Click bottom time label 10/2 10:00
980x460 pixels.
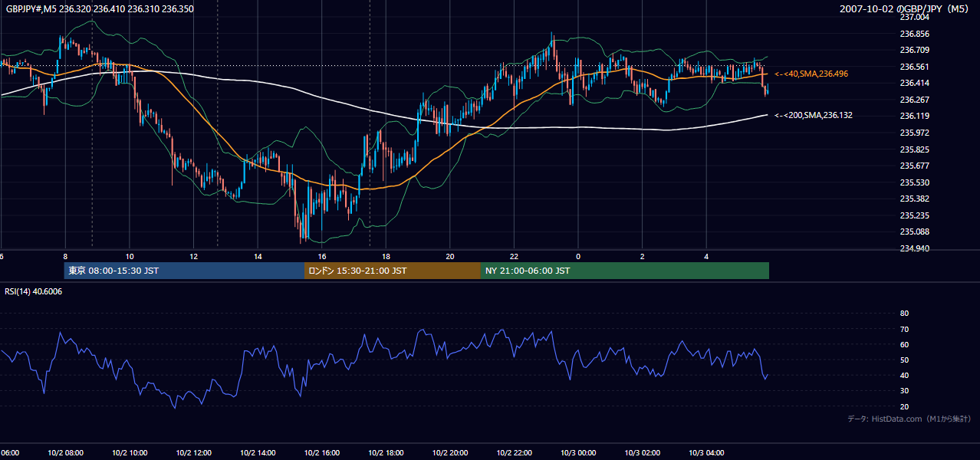pos(130,453)
